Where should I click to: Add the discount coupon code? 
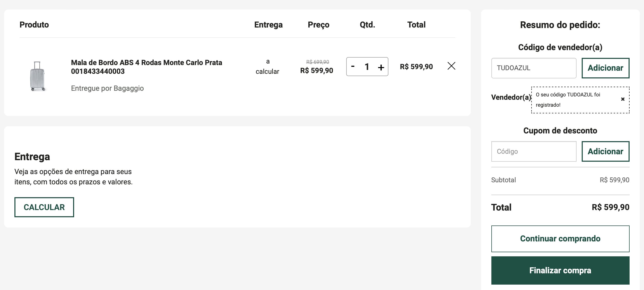[605, 151]
